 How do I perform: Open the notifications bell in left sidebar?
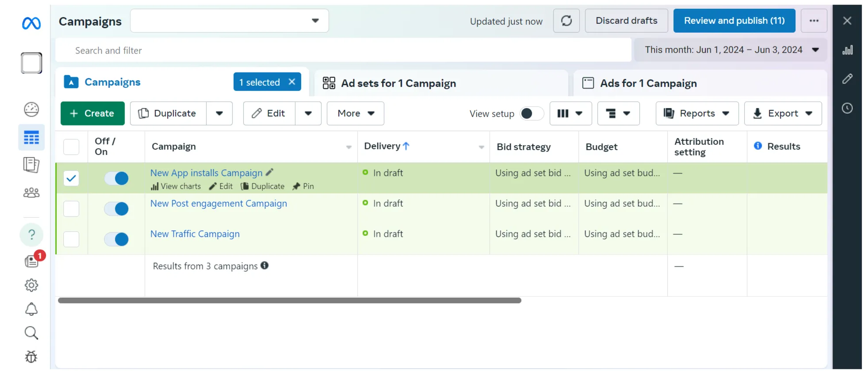(31, 309)
